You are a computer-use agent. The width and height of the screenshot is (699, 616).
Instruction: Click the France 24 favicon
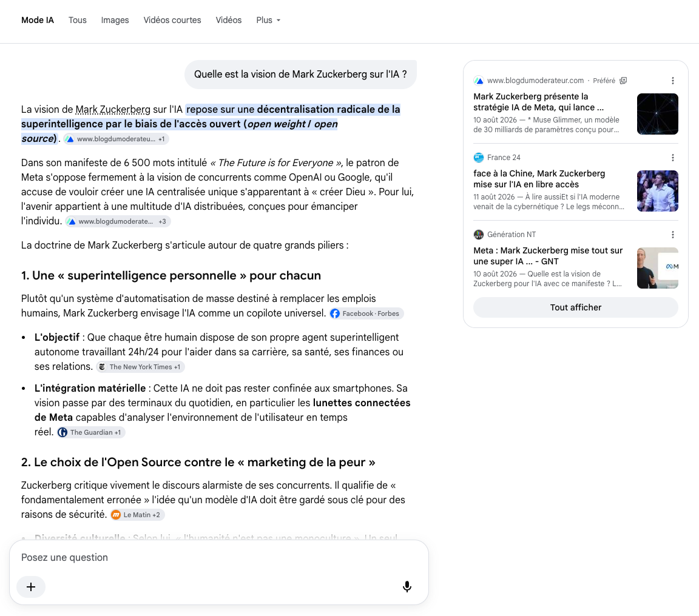pos(479,158)
